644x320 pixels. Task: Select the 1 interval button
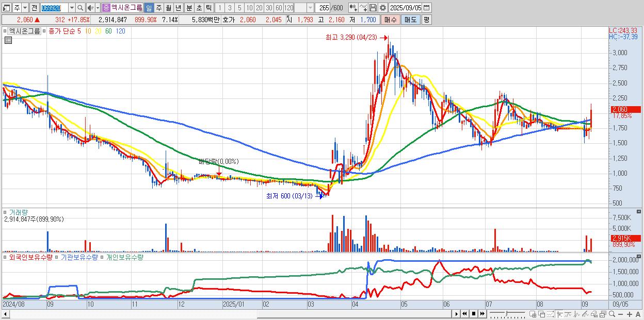point(219,8)
